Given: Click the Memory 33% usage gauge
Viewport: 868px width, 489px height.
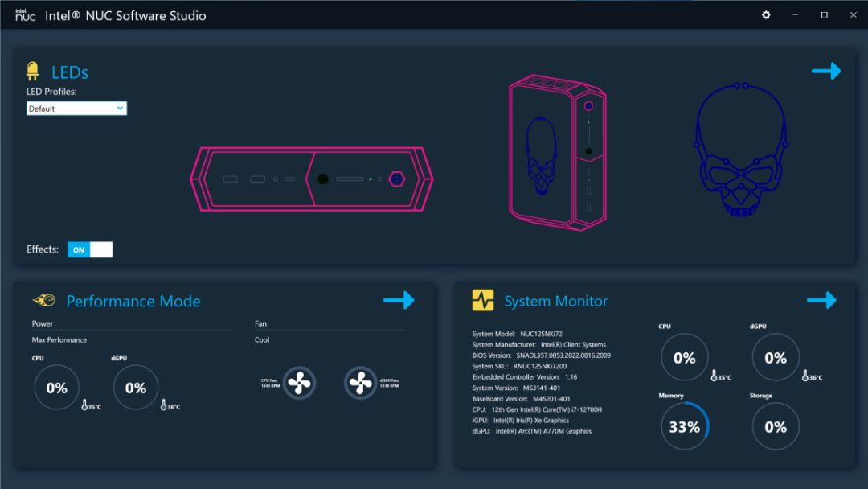Looking at the screenshot, I should (685, 426).
